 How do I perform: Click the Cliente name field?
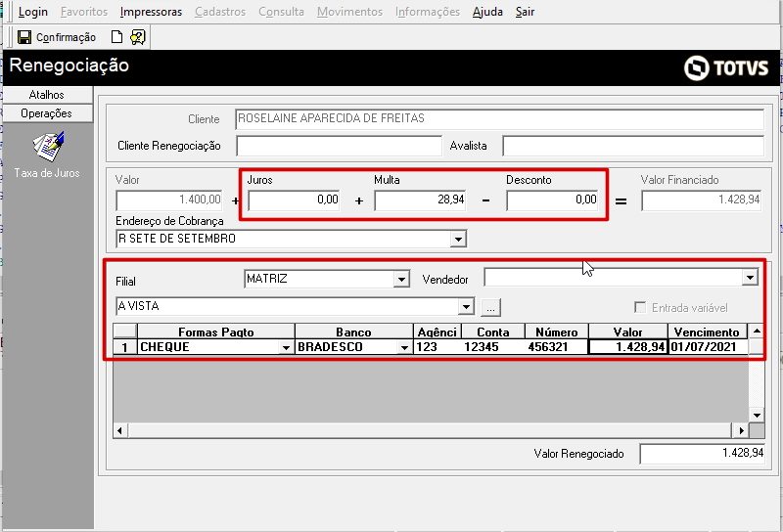(x=499, y=118)
